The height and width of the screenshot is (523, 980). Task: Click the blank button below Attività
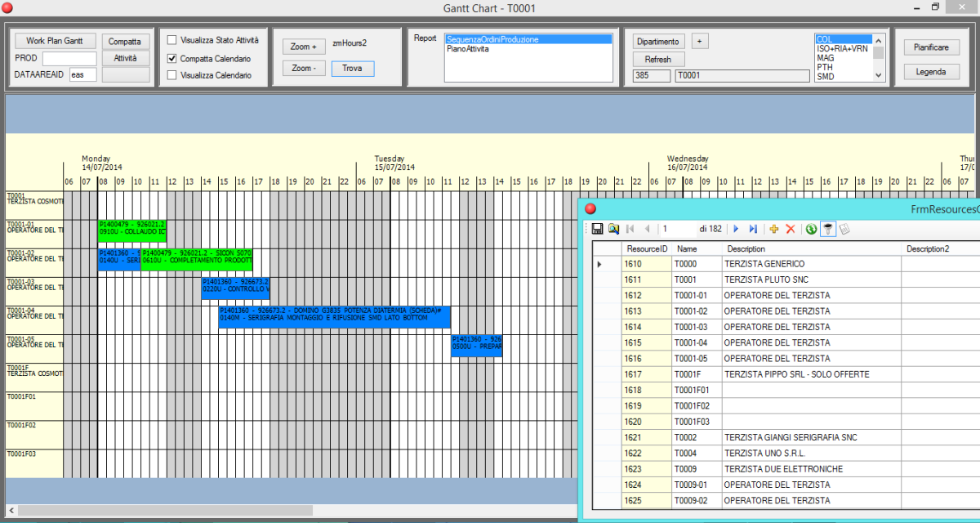click(x=125, y=75)
